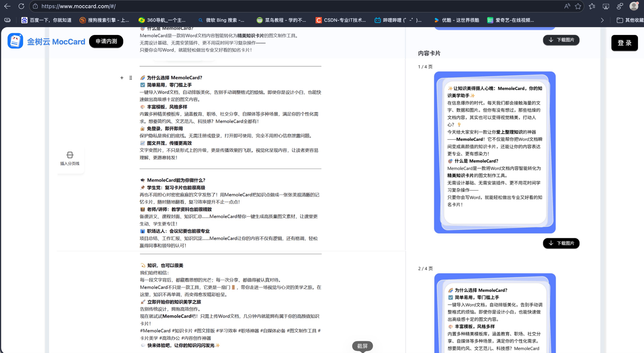
Task: Activate the read aloud icon
Action: [567, 6]
